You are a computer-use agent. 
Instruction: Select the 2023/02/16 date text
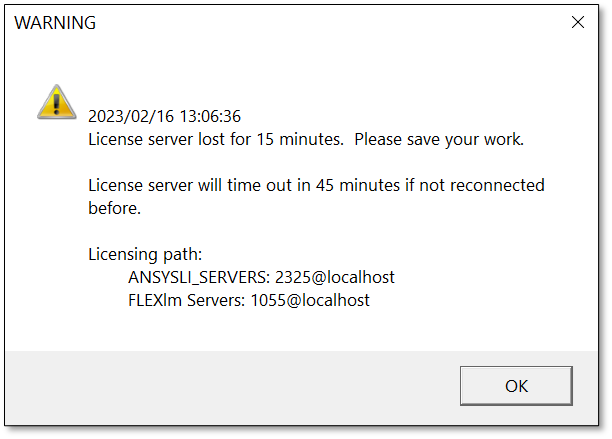131,116
